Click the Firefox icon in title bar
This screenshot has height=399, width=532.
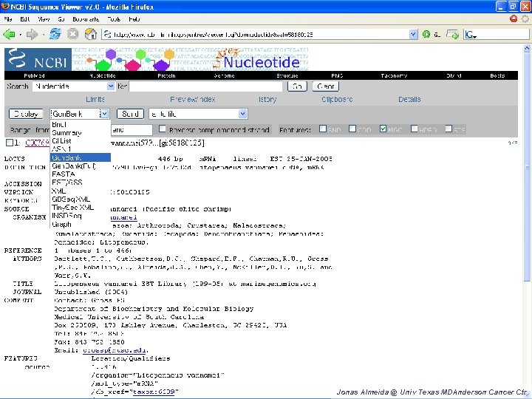(x=4, y=7)
